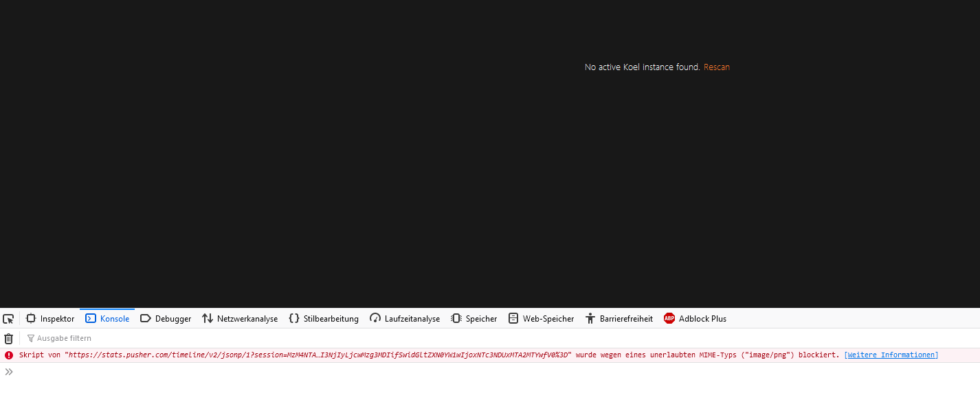
Task: Click the Netzwerkanalyse arrows icon
Action: pos(208,318)
